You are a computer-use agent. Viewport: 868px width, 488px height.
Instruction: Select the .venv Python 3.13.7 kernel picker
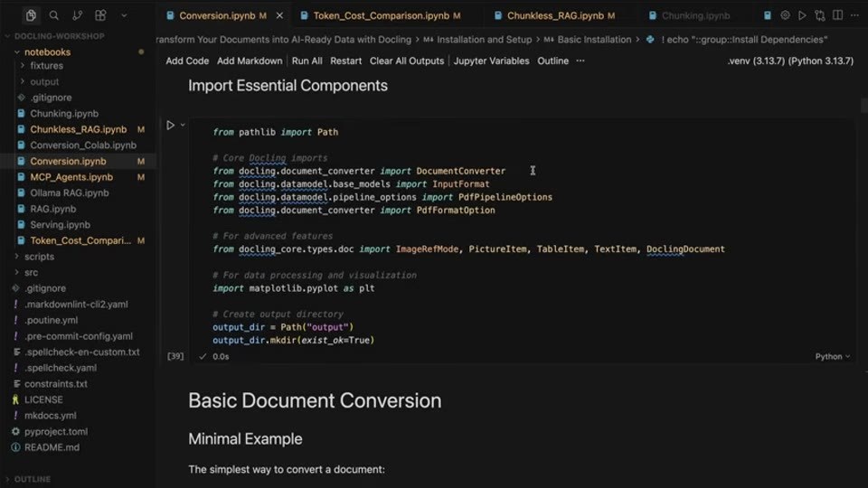pyautogui.click(x=790, y=61)
